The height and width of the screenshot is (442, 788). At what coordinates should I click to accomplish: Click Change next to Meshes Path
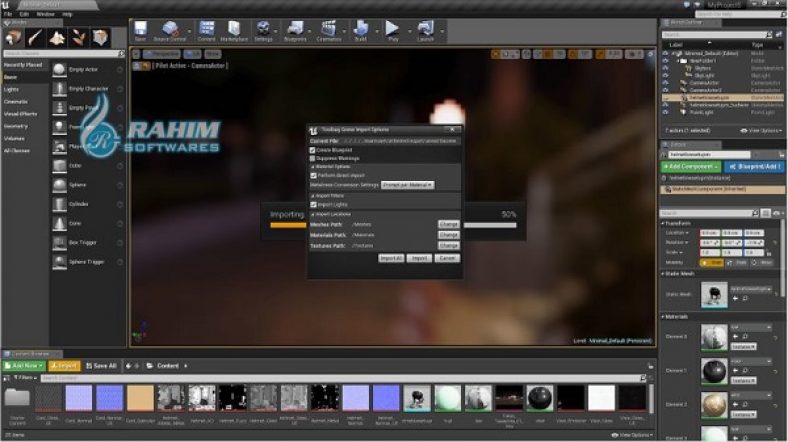tap(448, 224)
